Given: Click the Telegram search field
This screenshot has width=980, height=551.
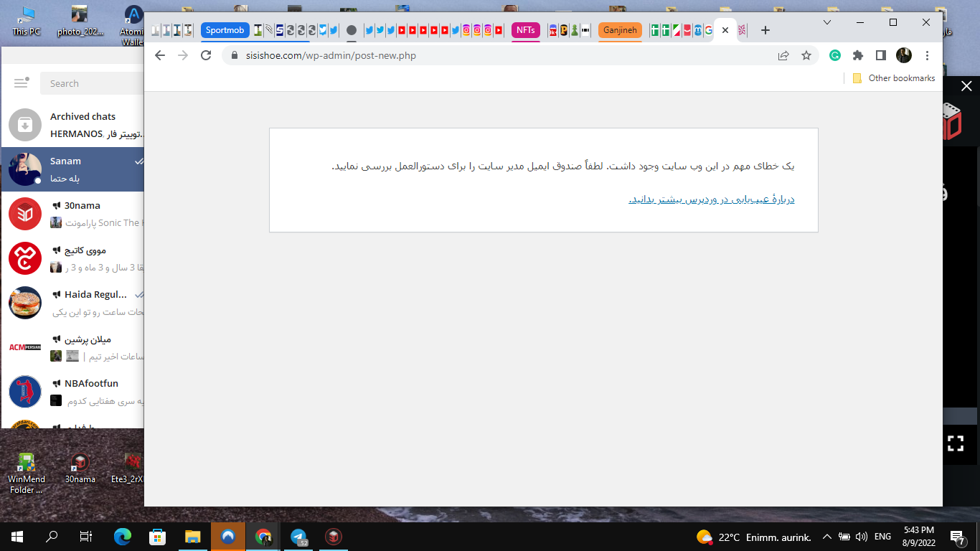Looking at the screenshot, I should [93, 83].
